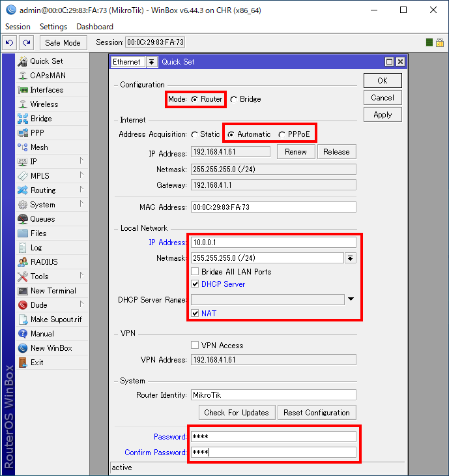Click the Router Identity field
Image resolution: width=449 pixels, height=476 pixels.
[274, 395]
